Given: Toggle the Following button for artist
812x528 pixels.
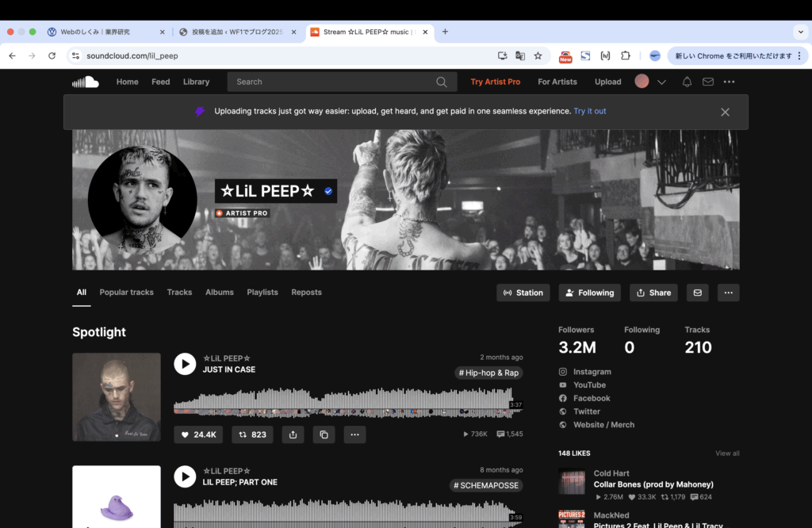Looking at the screenshot, I should (x=589, y=293).
